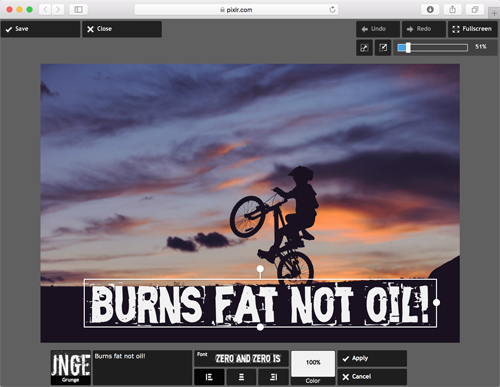Open the Grunge font category picker
The height and width of the screenshot is (387, 500).
click(70, 368)
